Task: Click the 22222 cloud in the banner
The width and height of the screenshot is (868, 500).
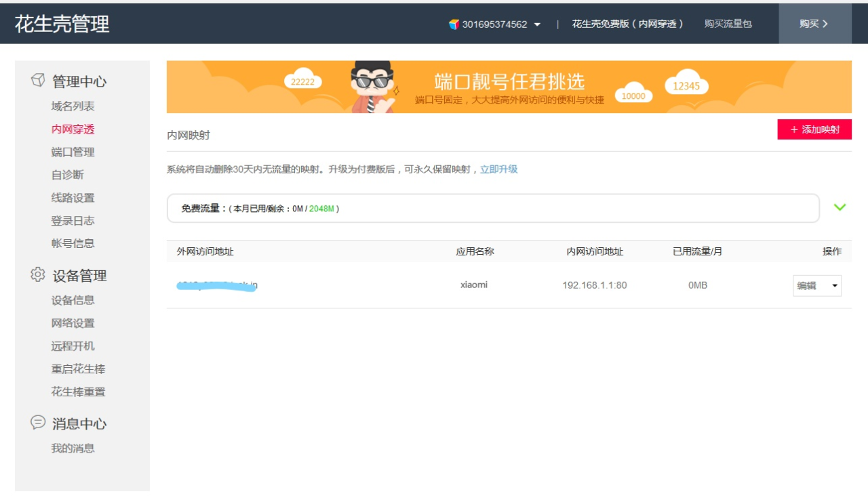Action: point(302,81)
